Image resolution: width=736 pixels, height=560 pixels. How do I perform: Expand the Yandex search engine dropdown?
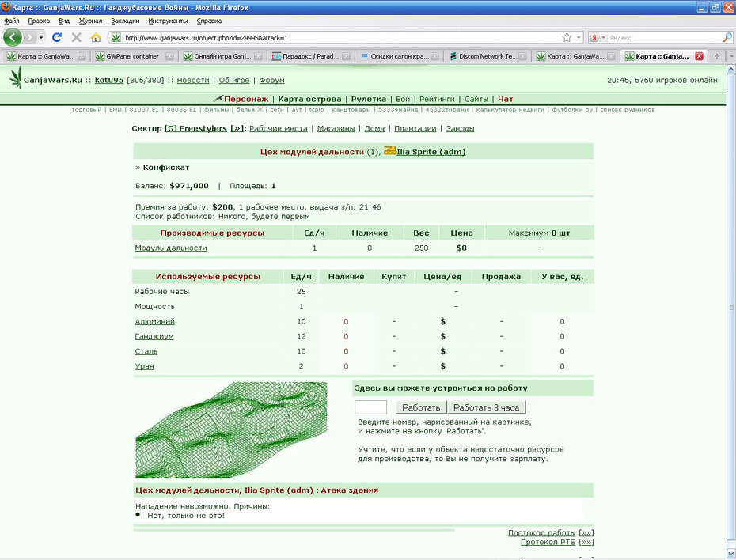598,37
